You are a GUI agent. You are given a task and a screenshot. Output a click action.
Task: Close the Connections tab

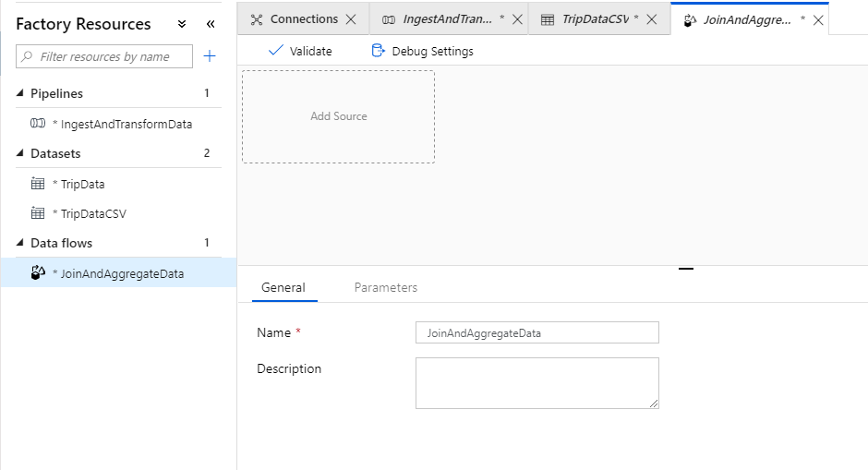click(x=351, y=19)
